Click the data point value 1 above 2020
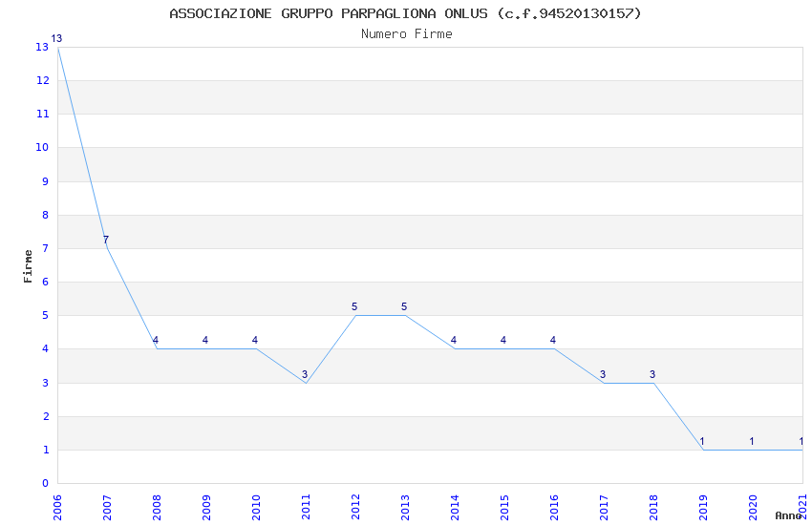 pyautogui.click(x=752, y=442)
